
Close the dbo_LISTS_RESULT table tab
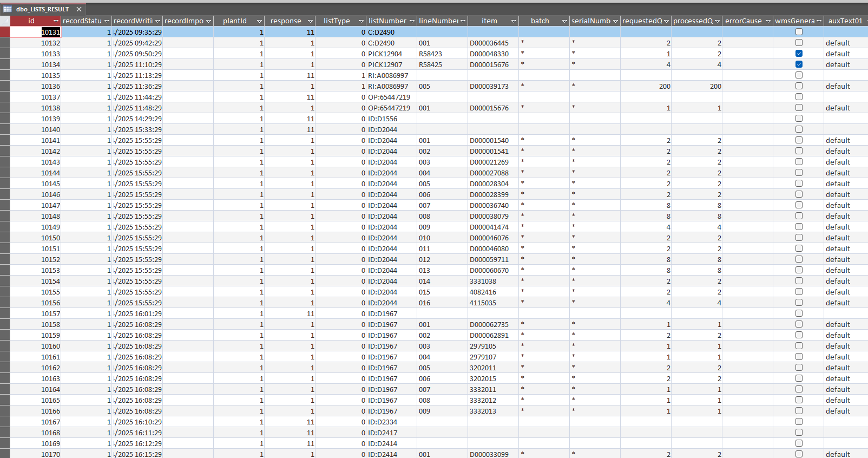[x=79, y=9]
